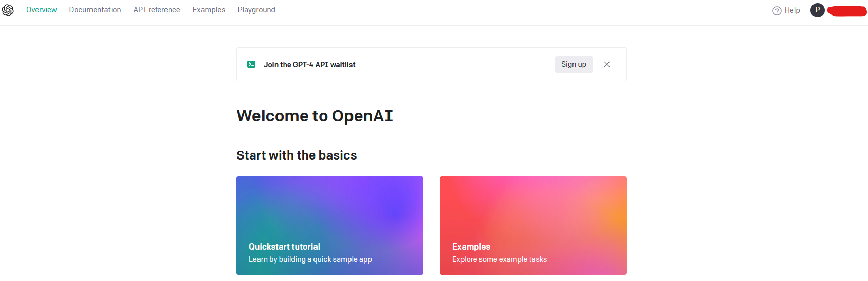Click Explore some example tasks text
The image size is (868, 281).
pyautogui.click(x=500, y=259)
